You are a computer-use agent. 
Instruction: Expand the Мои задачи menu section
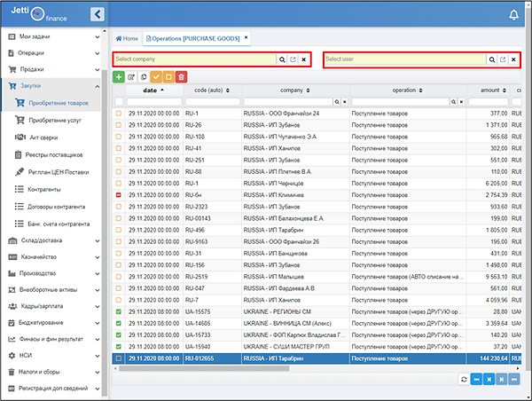54,36
